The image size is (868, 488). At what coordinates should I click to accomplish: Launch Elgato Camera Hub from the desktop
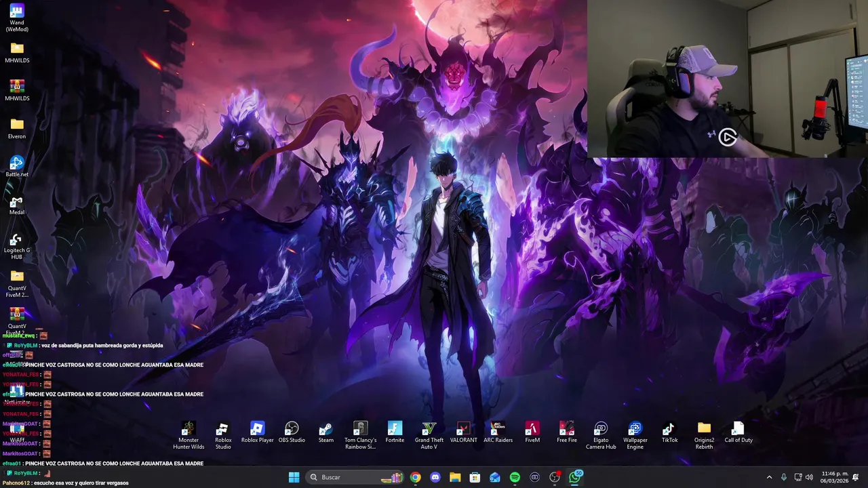(x=601, y=435)
